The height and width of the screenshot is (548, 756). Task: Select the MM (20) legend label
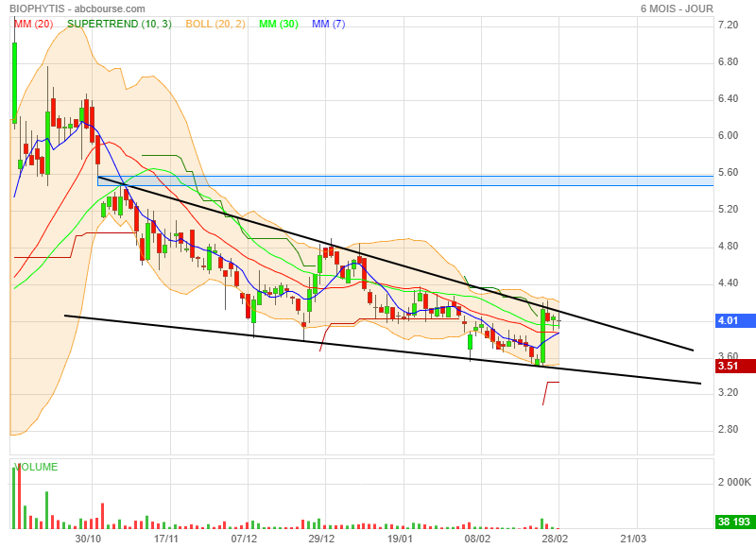[34, 24]
